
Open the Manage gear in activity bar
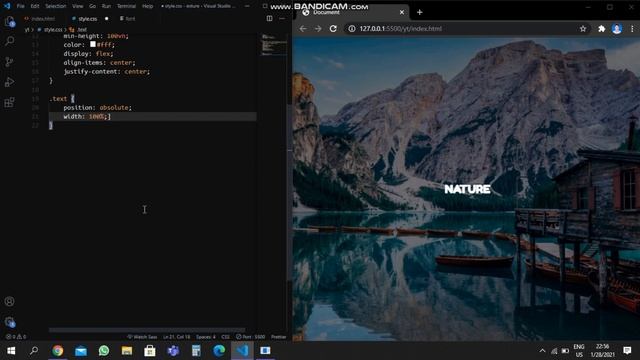click(x=9, y=322)
